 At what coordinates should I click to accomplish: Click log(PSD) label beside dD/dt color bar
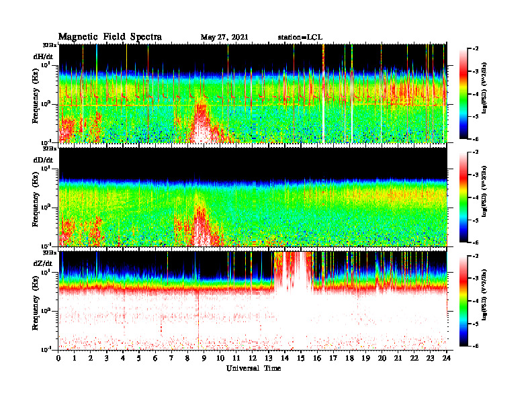coord(484,191)
